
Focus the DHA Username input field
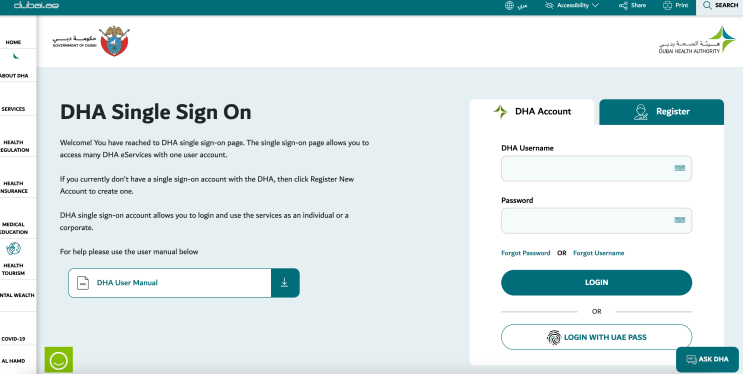(x=597, y=168)
